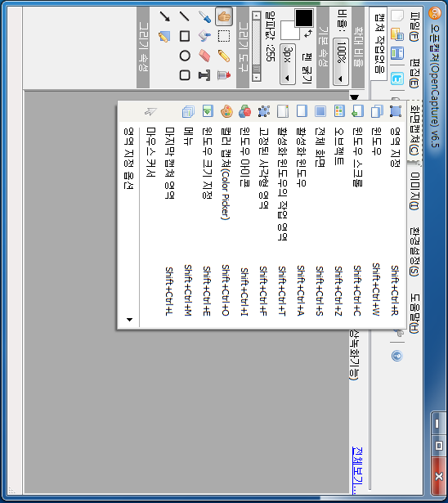Switch to the 캡쳐 작업없음 tab

pos(379,43)
